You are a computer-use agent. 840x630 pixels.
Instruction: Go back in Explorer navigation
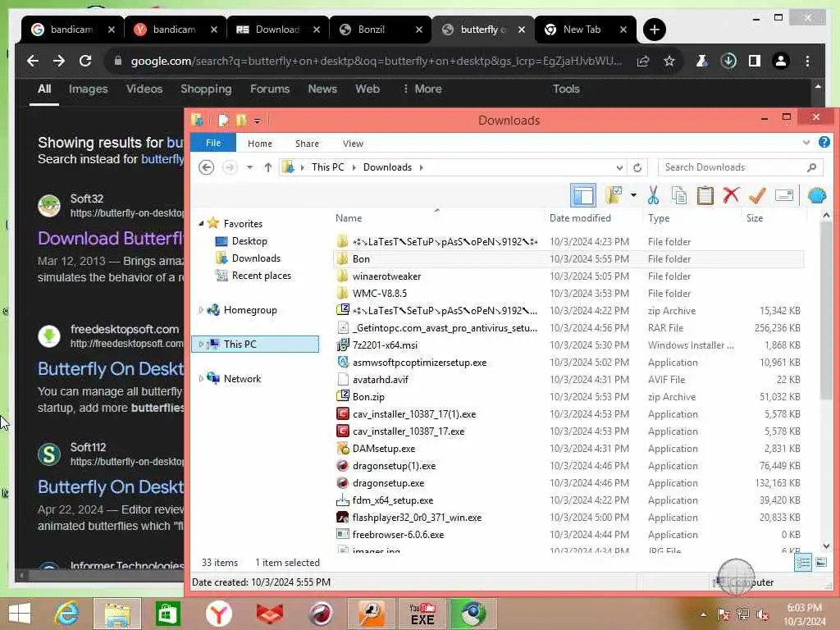pyautogui.click(x=206, y=167)
